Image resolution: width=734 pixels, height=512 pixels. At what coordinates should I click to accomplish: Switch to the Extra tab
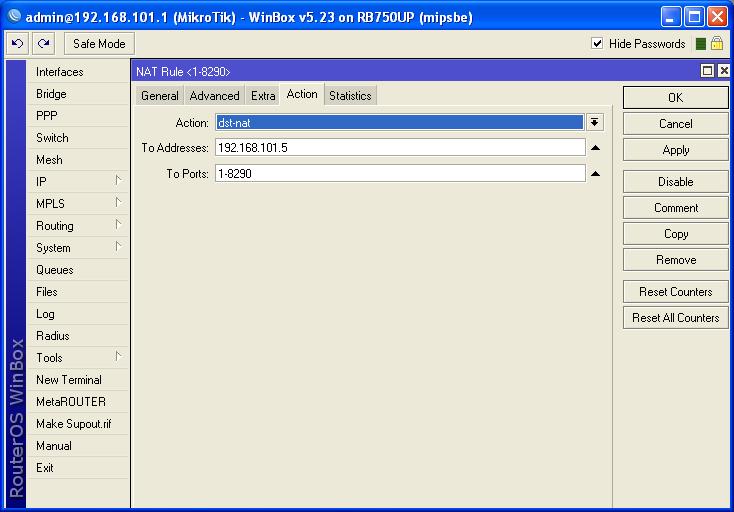point(263,96)
